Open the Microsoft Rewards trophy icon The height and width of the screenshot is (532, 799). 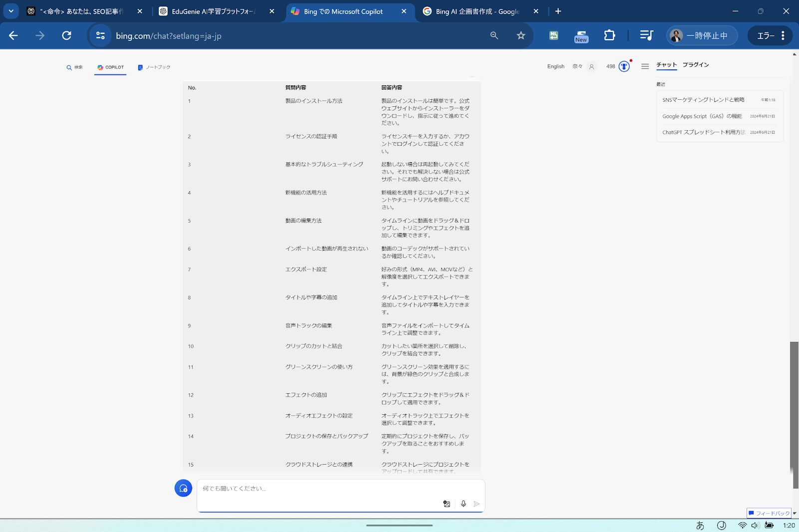tap(624, 66)
